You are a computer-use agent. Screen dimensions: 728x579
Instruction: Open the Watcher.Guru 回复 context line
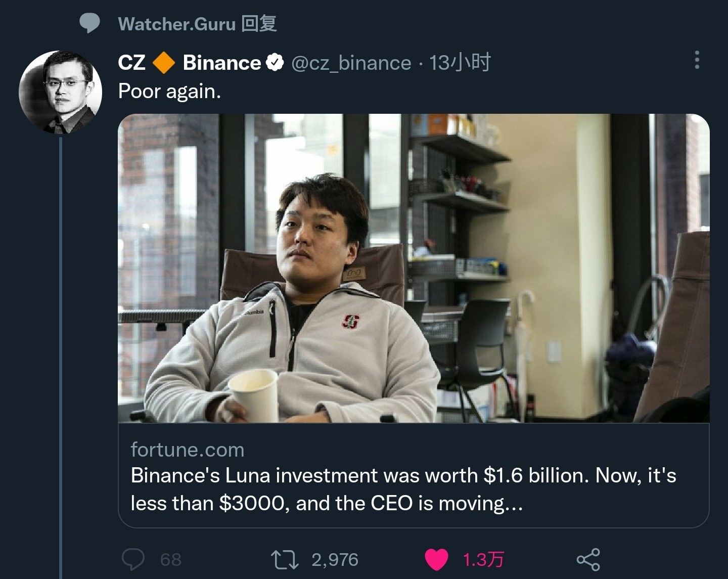coord(197,24)
